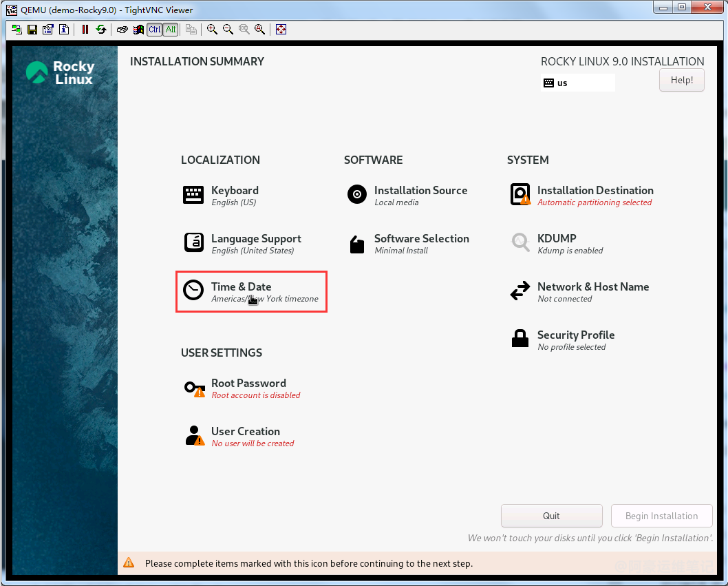The width and height of the screenshot is (728, 586).
Task: Click the New connection toolbar icon
Action: pos(17,30)
